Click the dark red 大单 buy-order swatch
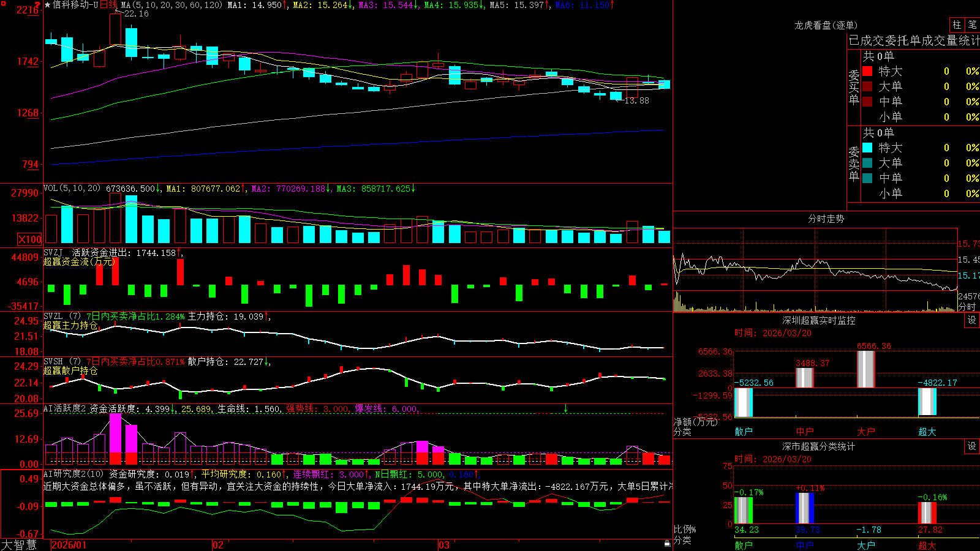The image size is (980, 551). [x=867, y=86]
